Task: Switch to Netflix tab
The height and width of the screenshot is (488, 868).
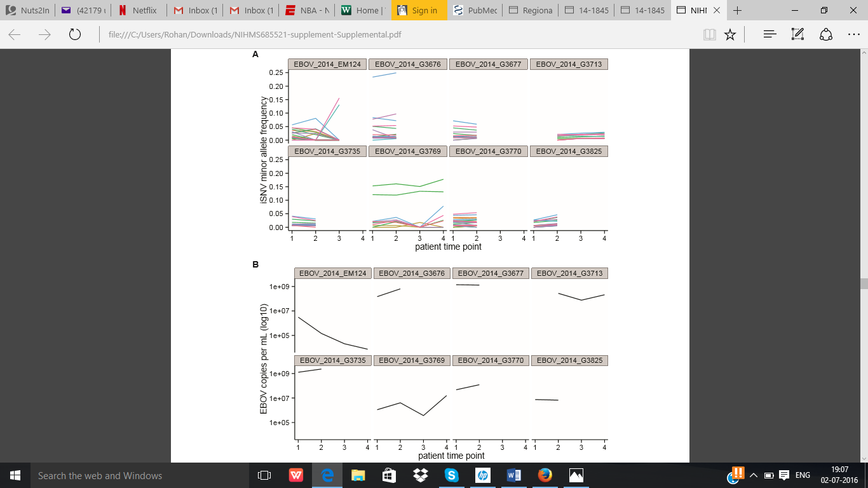Action: click(139, 10)
